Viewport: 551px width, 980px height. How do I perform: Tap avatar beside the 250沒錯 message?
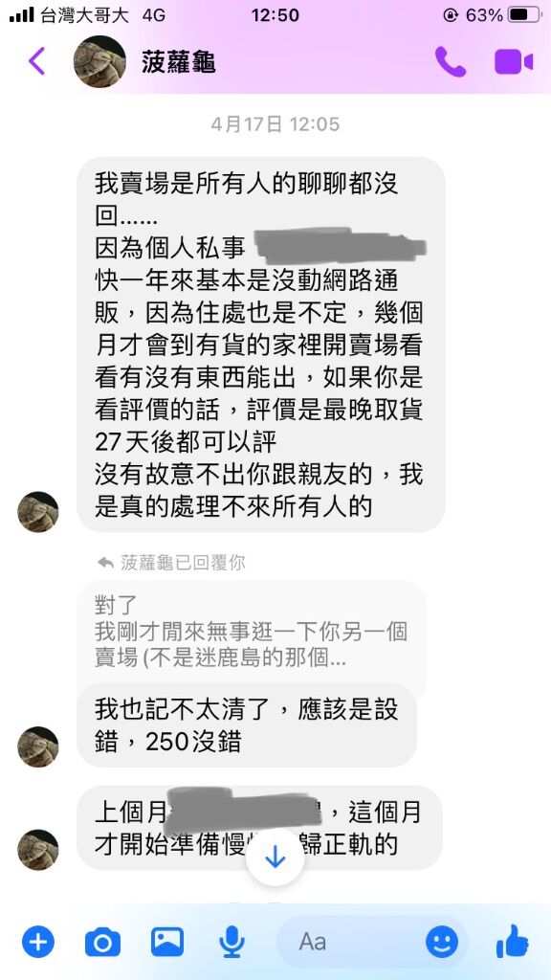37,746
